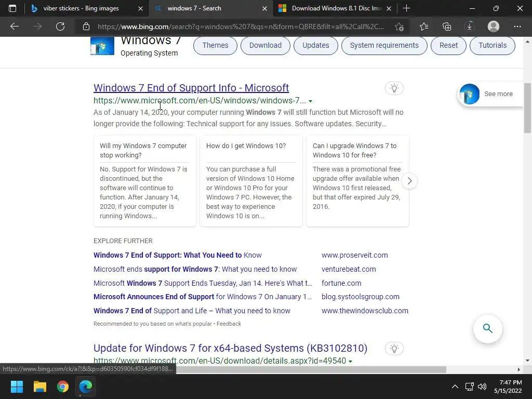
Task: Open the browser profile avatar
Action: click(x=494, y=26)
